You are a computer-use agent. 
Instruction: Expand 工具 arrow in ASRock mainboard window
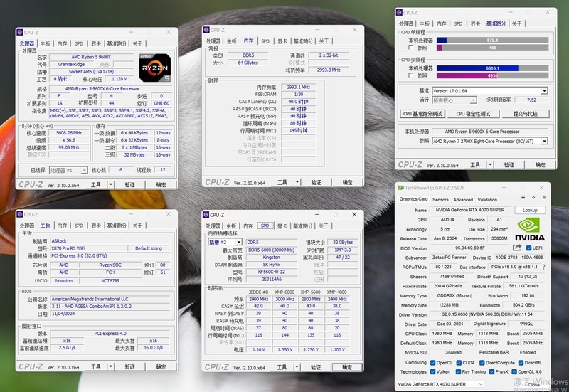click(111, 366)
